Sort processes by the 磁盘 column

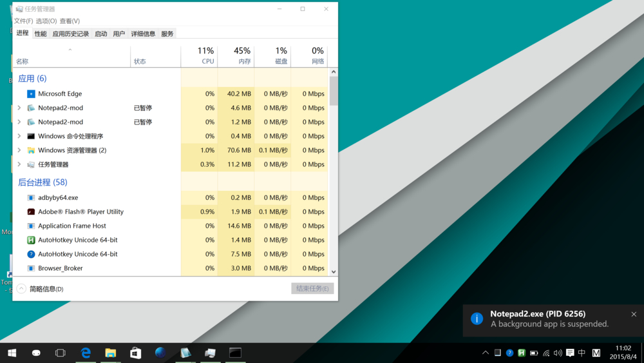pos(272,55)
